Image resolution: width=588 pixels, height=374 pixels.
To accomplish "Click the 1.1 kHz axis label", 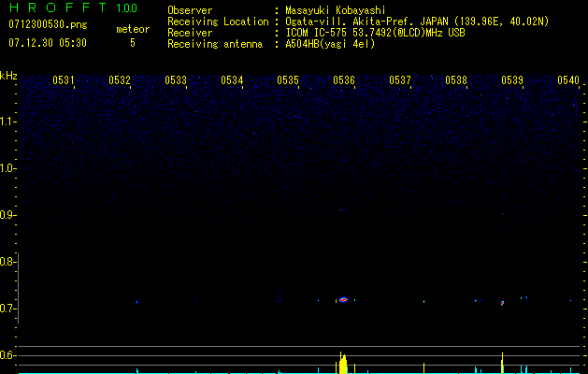I will point(7,122).
